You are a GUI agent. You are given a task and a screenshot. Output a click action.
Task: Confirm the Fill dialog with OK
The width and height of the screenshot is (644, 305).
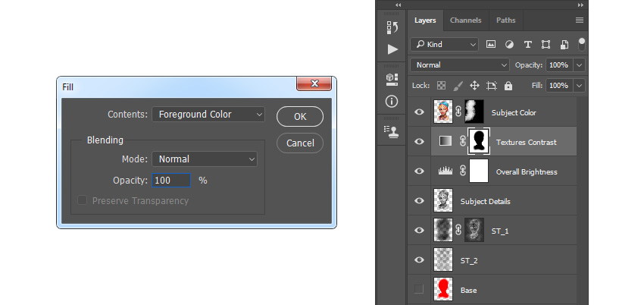[x=300, y=116]
